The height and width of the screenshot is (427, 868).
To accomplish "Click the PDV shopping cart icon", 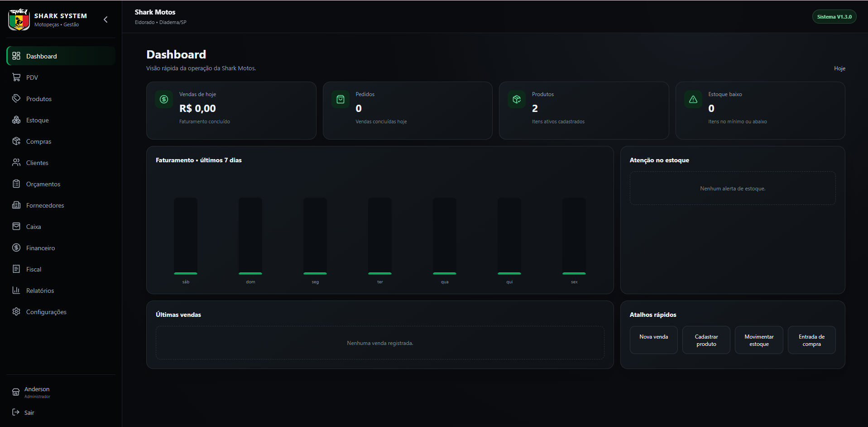I will coord(16,77).
